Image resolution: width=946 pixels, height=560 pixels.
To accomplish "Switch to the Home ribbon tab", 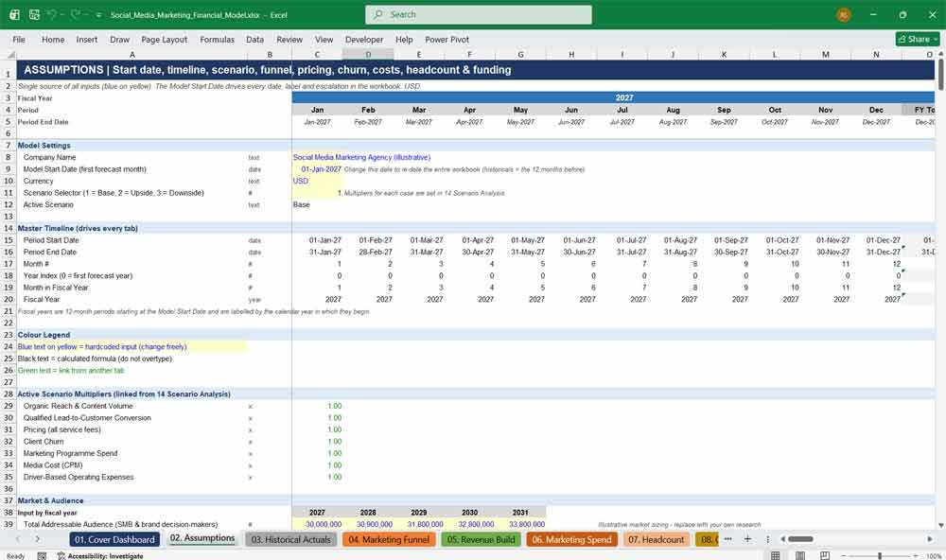I will click(x=53, y=39).
